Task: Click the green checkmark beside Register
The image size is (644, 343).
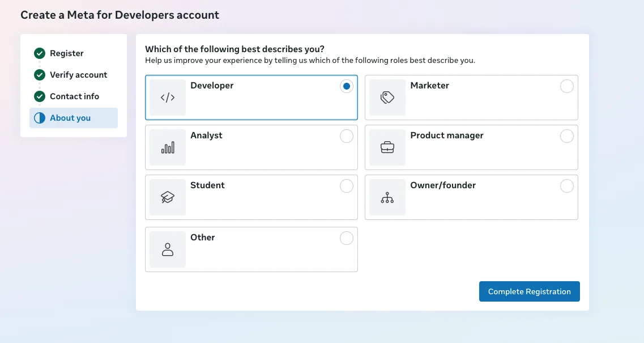Action: (x=40, y=53)
